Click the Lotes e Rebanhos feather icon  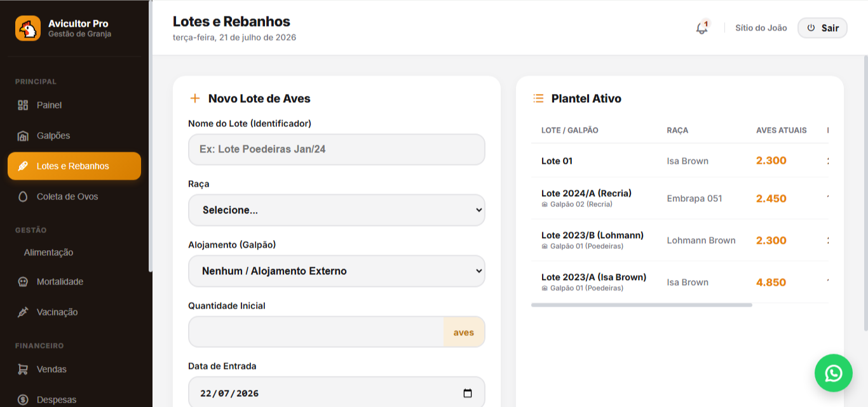[x=23, y=166]
